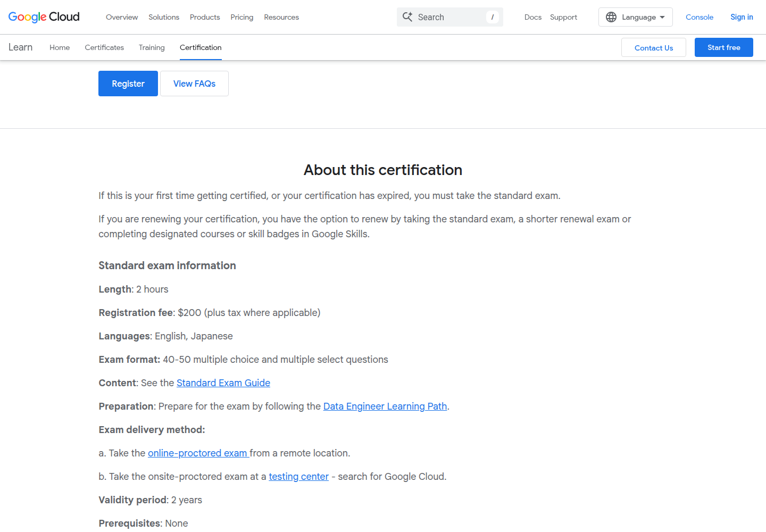Click the View FAQs button

(194, 84)
